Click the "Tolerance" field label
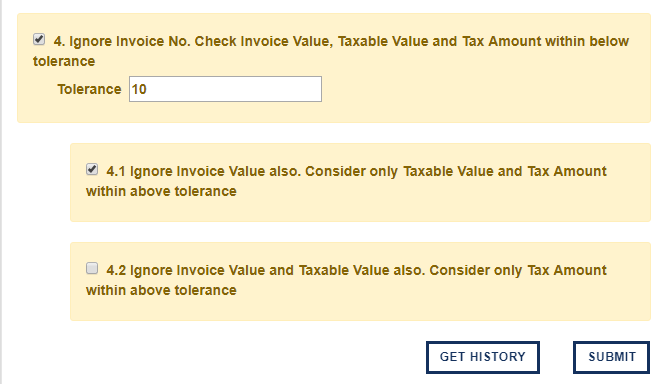Viewport: 662px width, 384px height. (x=89, y=89)
